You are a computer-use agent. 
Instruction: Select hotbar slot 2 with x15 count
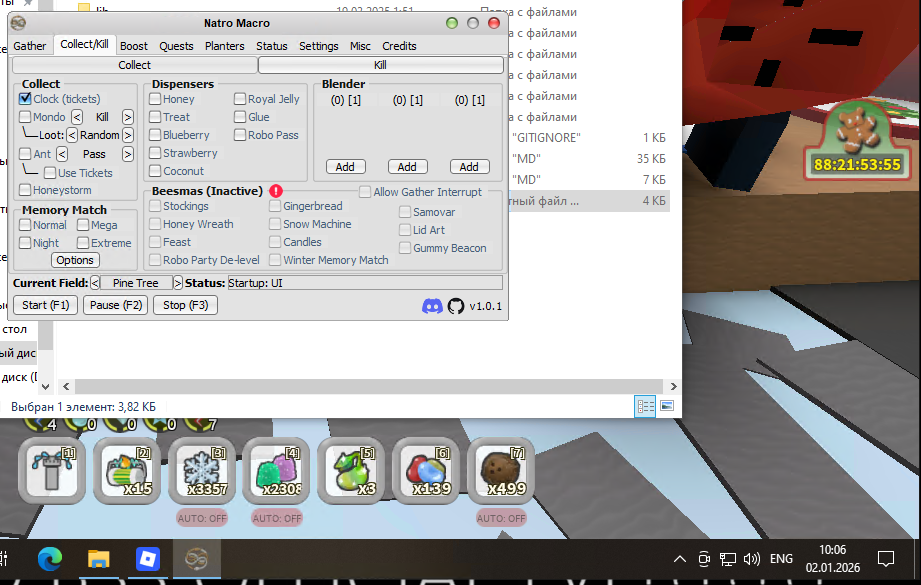127,470
